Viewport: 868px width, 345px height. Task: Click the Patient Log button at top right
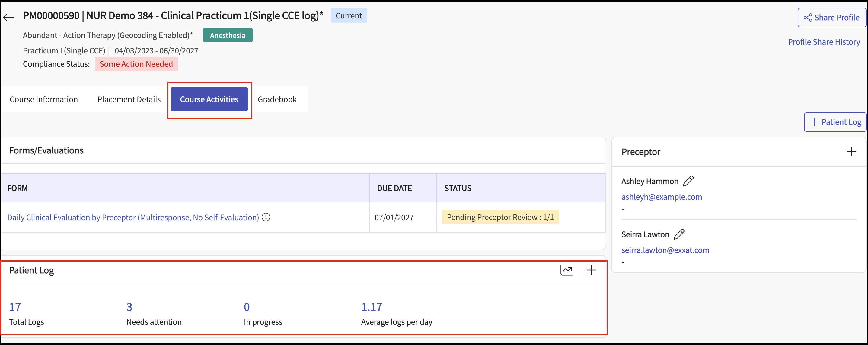pos(835,122)
